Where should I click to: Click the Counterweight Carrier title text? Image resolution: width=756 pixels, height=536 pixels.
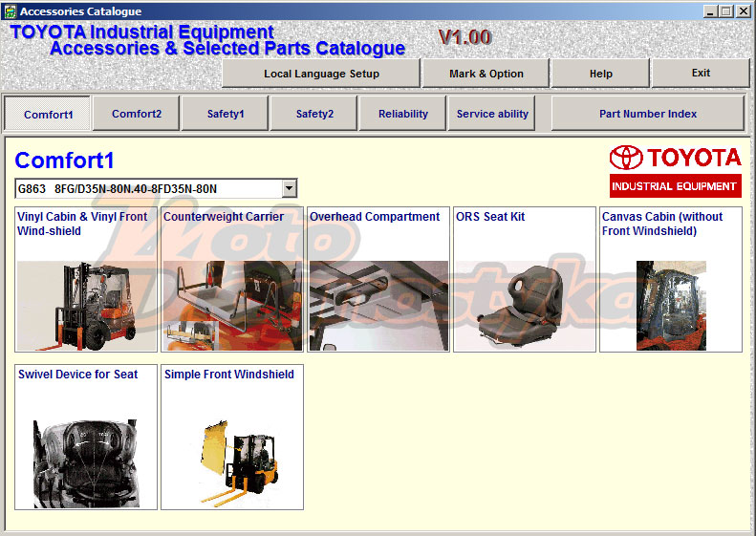coord(224,217)
